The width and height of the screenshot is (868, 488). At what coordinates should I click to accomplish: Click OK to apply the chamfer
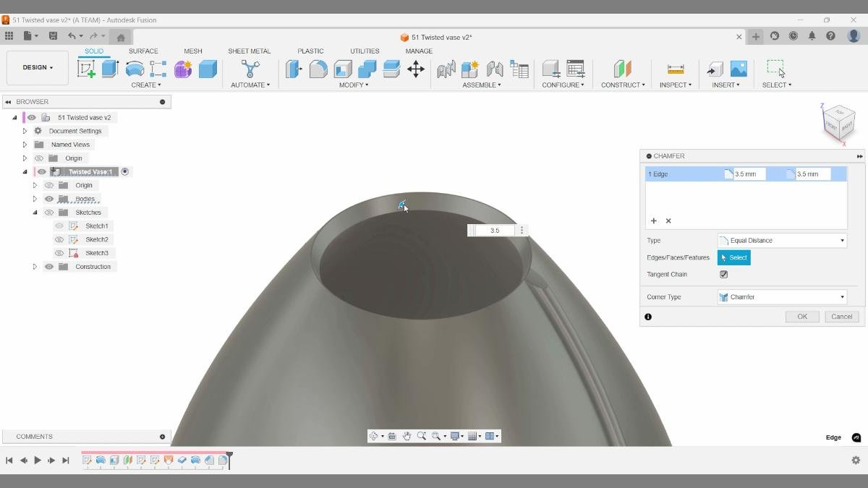802,316
